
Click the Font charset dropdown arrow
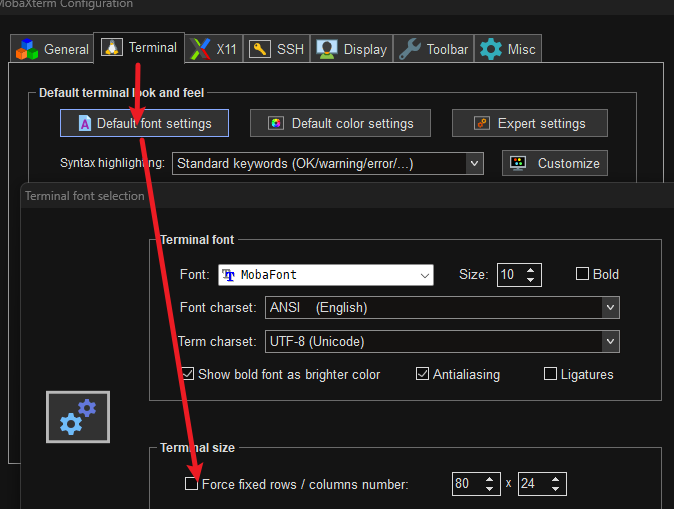[x=610, y=307]
